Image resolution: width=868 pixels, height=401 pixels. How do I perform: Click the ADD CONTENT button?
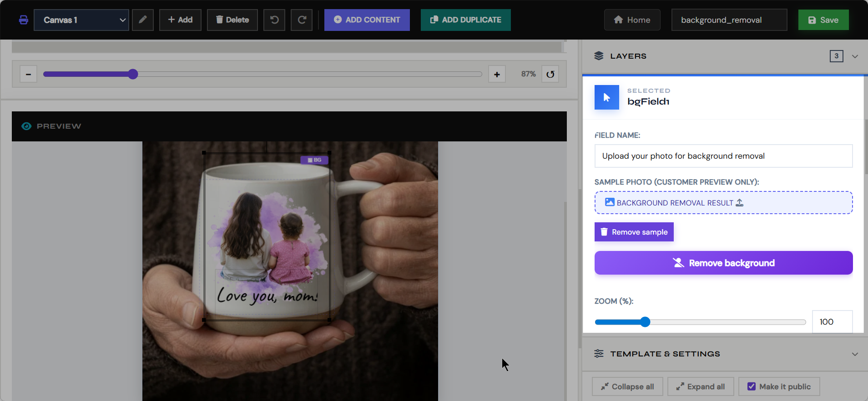[x=367, y=20]
